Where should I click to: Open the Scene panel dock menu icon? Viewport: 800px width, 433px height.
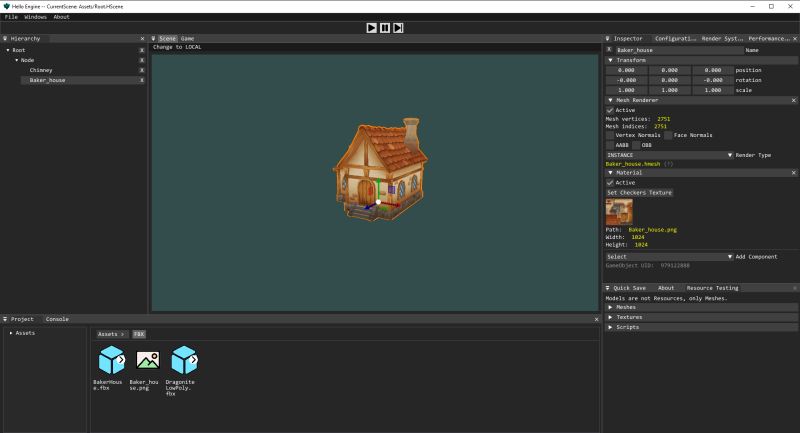[153, 39]
